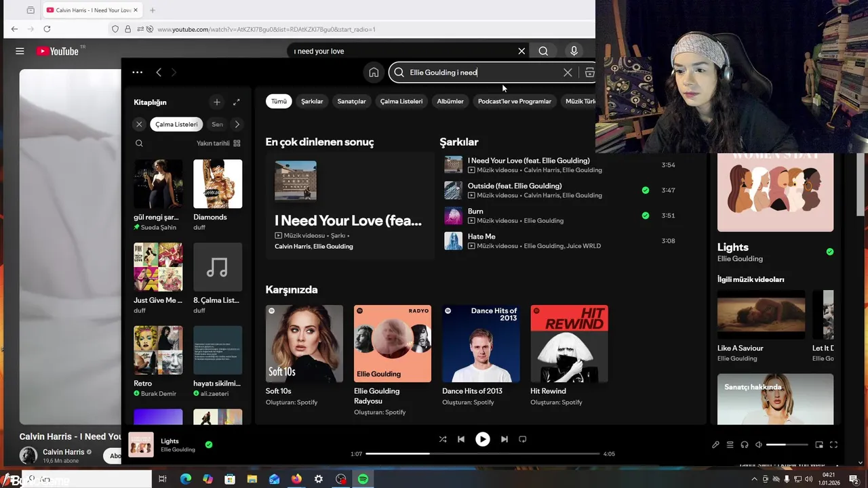Open a new browser tab with plus
The height and width of the screenshot is (488, 868).
(x=153, y=10)
